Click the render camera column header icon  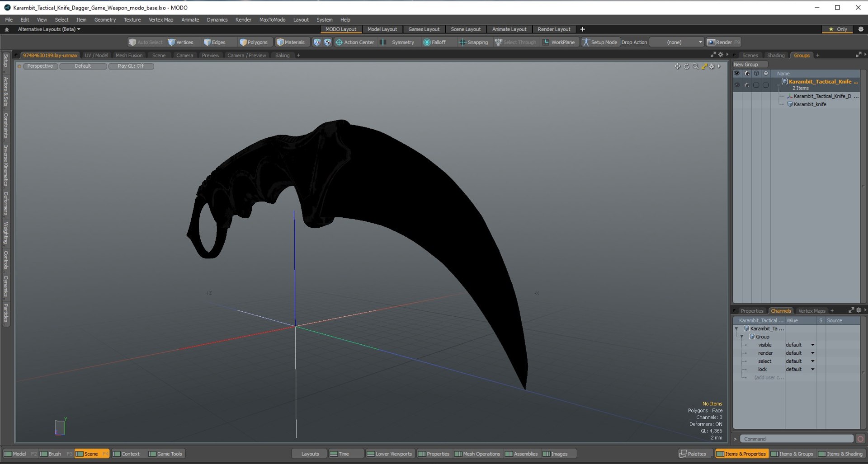click(x=747, y=73)
